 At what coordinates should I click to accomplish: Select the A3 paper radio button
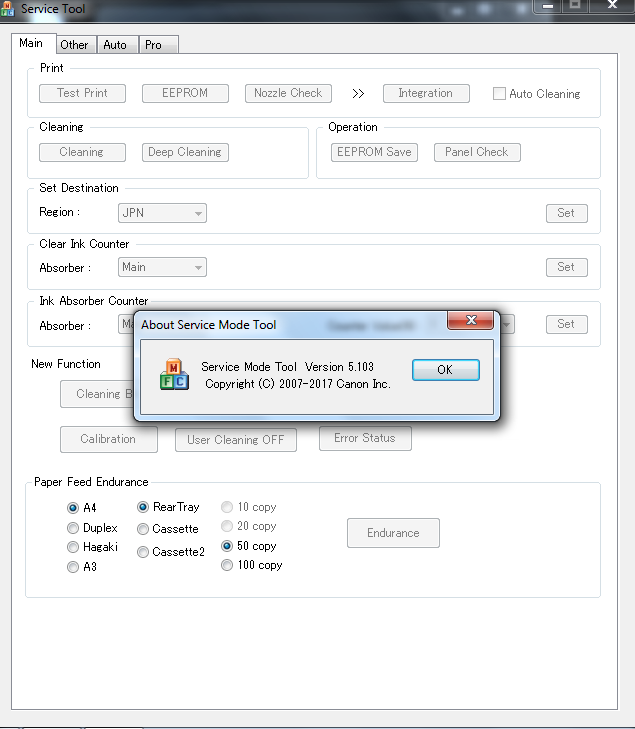[73, 567]
